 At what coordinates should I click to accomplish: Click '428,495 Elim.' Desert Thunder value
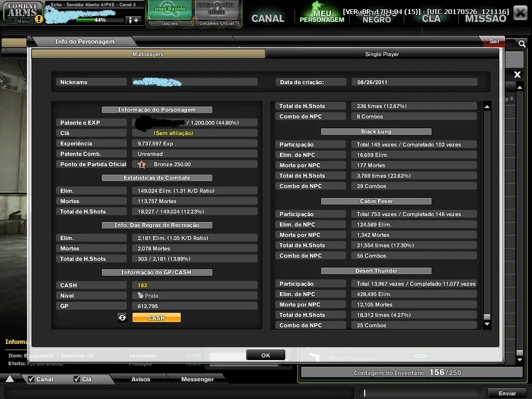click(x=374, y=294)
